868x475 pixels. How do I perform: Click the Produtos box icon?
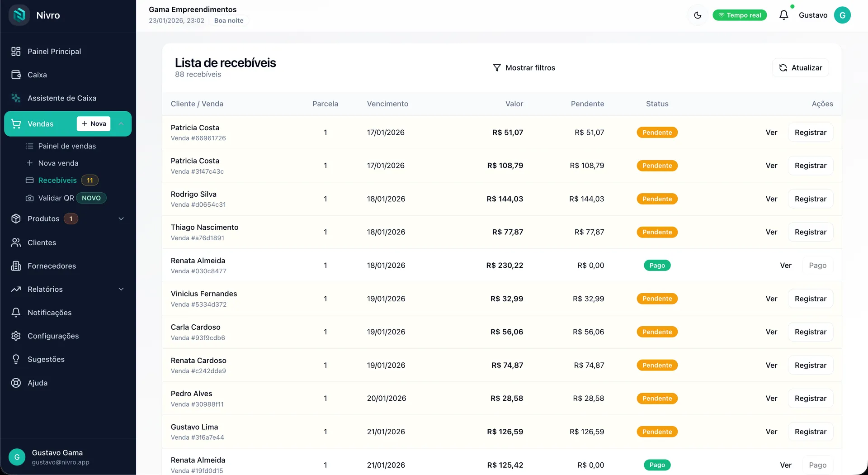pyautogui.click(x=16, y=219)
